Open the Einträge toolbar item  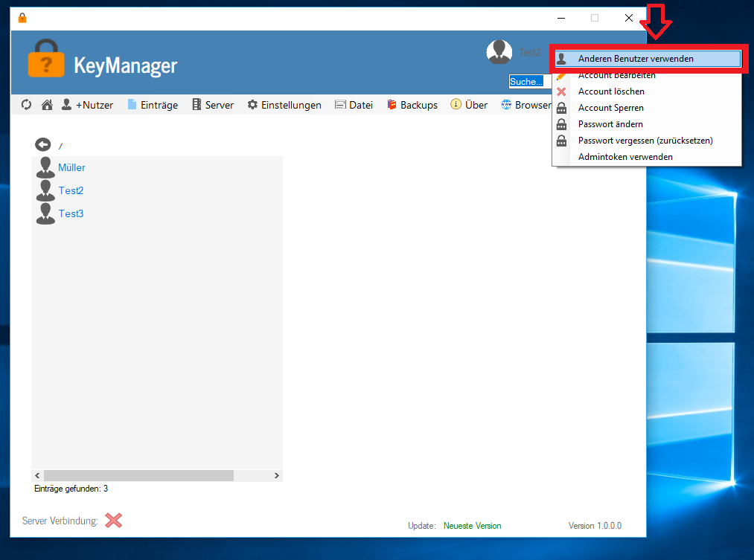pos(153,105)
